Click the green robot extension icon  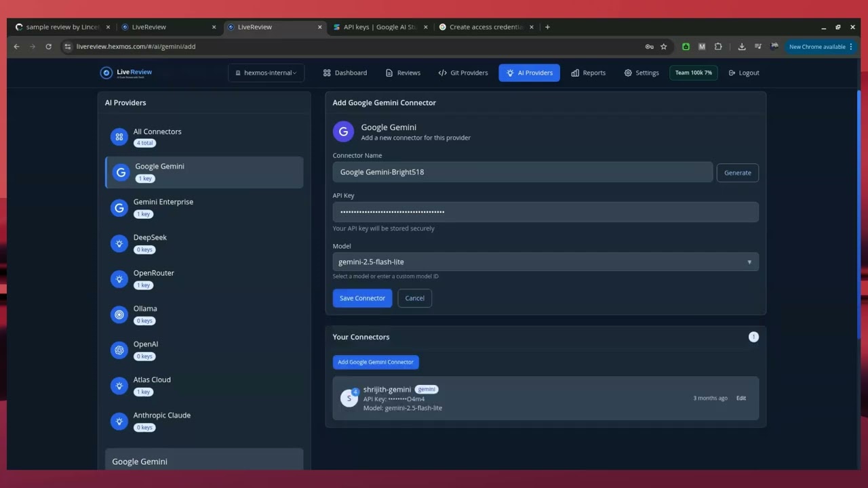[x=686, y=47]
